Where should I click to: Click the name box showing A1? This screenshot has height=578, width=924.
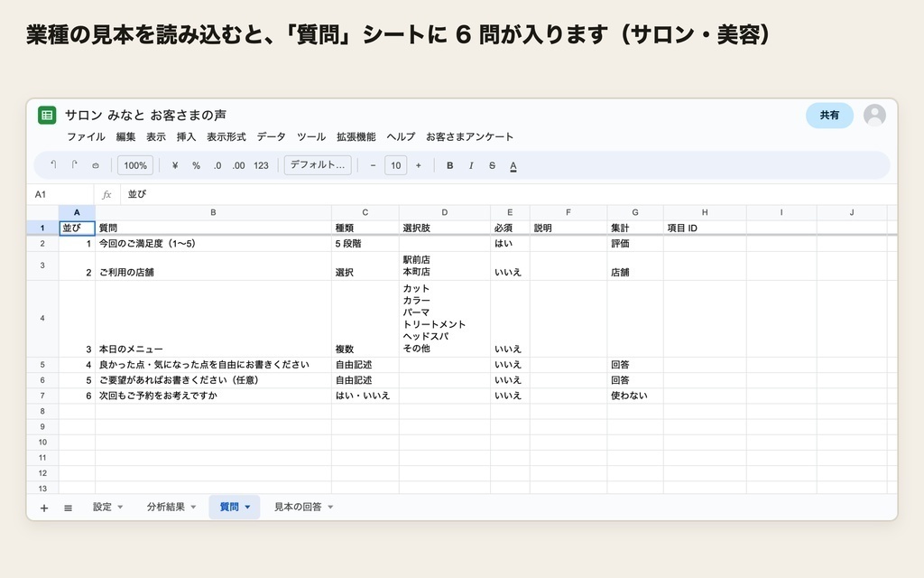[60, 194]
